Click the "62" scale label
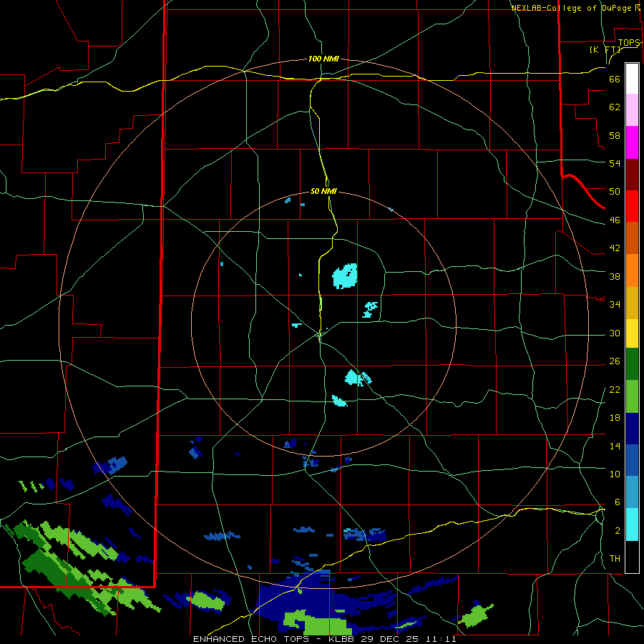644x644 pixels. pyautogui.click(x=615, y=107)
